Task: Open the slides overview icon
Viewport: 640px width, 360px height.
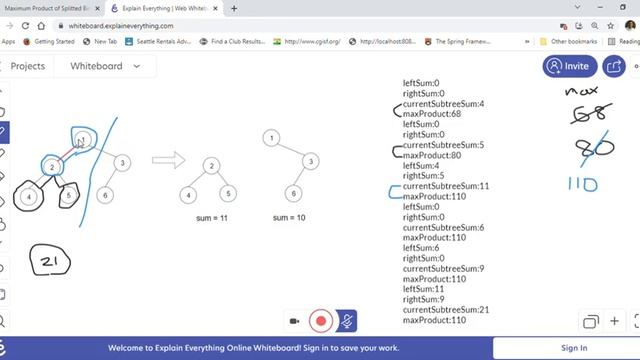Action: click(x=591, y=322)
